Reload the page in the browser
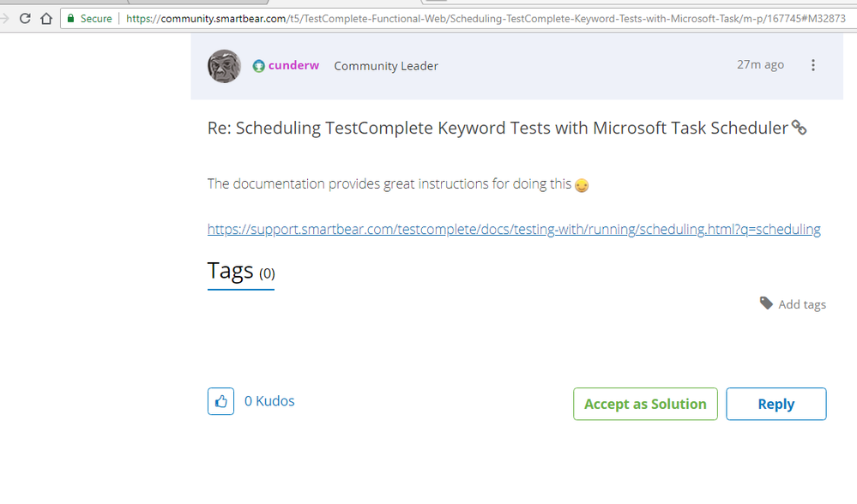 coord(25,18)
